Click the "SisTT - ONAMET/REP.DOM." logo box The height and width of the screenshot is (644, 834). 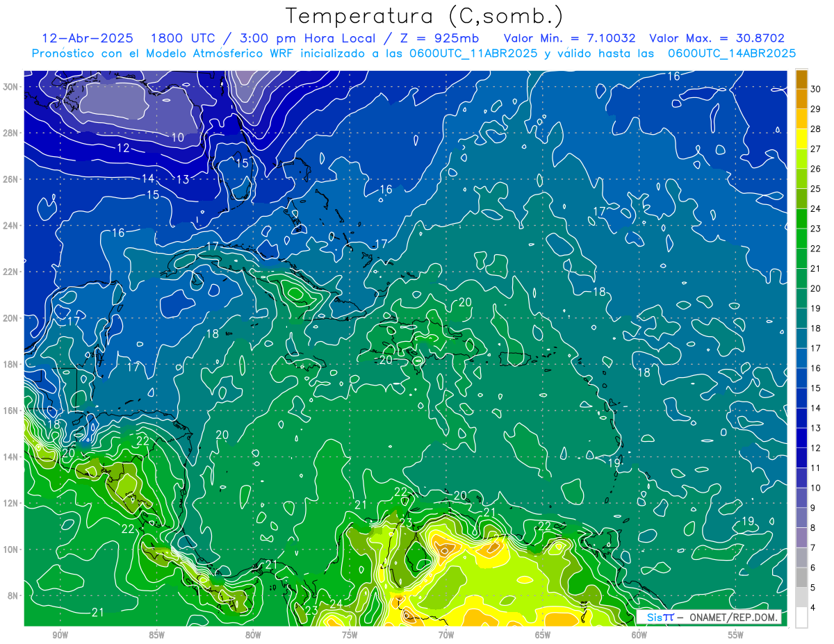point(709,617)
